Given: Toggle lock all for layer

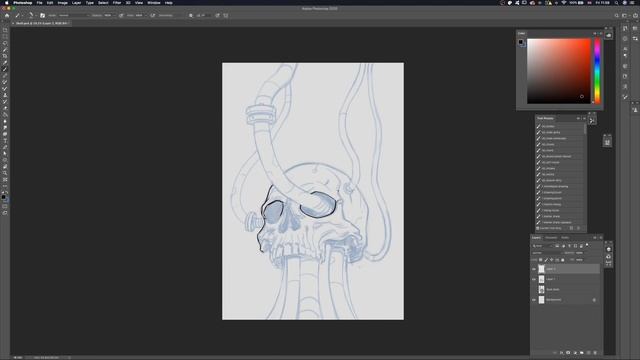Looking at the screenshot, I should click(x=562, y=260).
